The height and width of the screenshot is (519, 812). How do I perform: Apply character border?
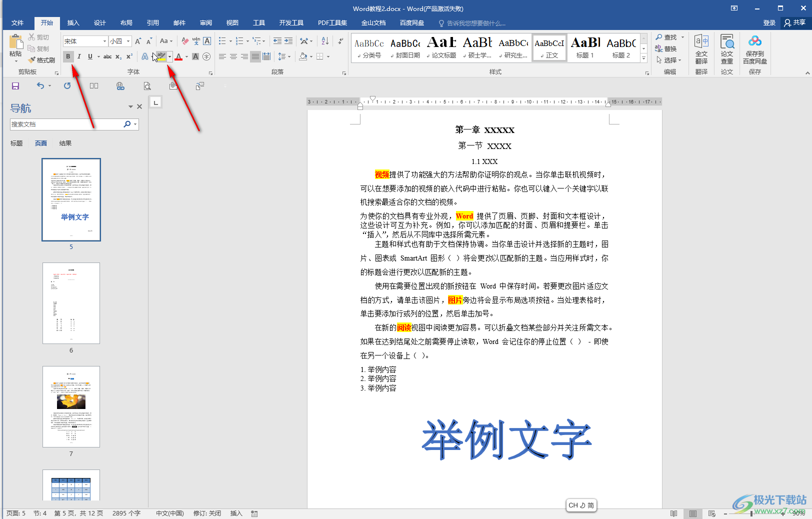(x=207, y=41)
